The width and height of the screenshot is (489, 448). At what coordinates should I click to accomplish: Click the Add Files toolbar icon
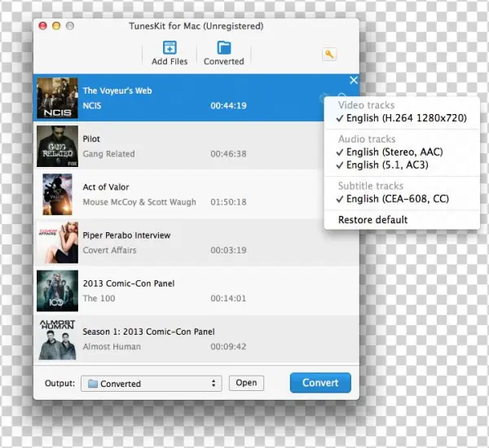coord(170,48)
